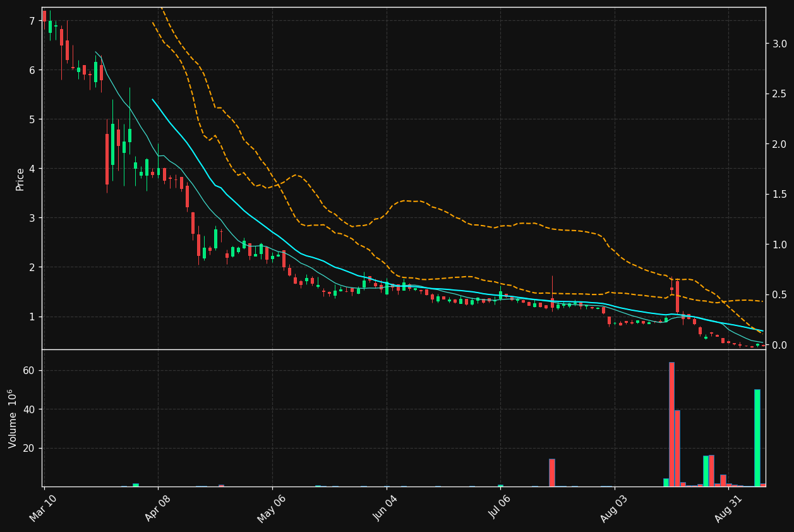Screen dimensions: 794x532
Task: Click price tick label 7
Action: (x=32, y=21)
